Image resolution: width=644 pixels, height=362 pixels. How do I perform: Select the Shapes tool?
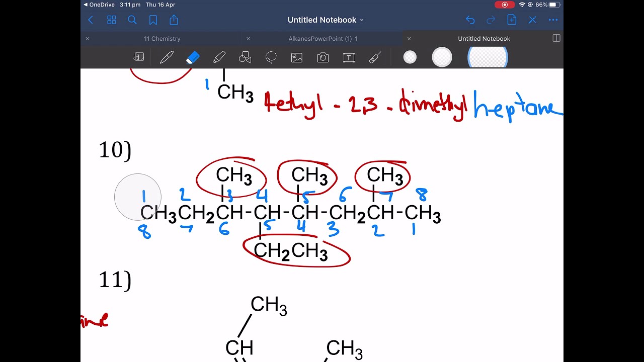click(245, 57)
